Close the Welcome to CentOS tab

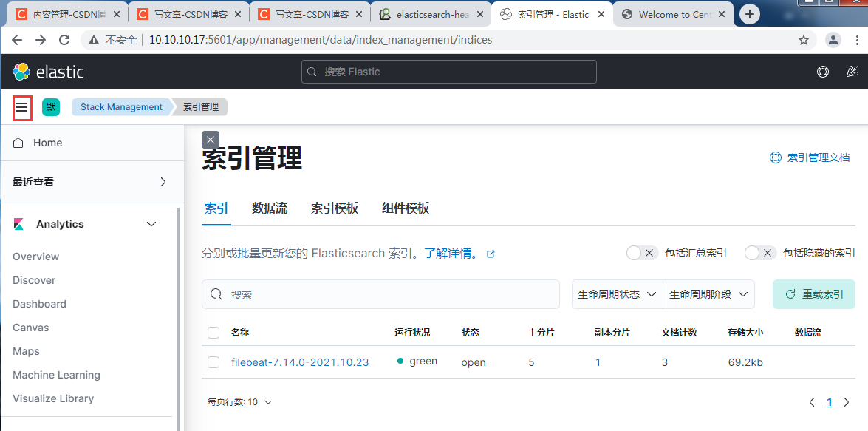(x=721, y=14)
